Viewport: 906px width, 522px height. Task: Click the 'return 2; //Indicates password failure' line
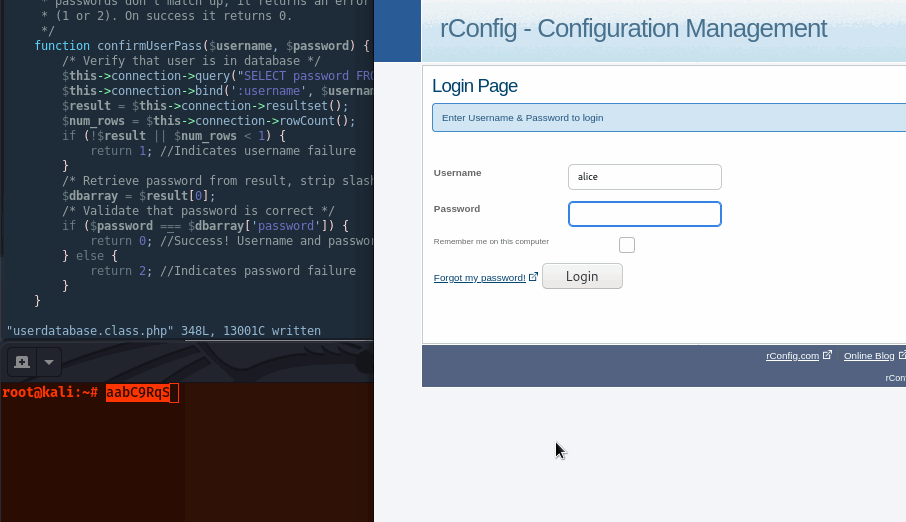tap(223, 271)
